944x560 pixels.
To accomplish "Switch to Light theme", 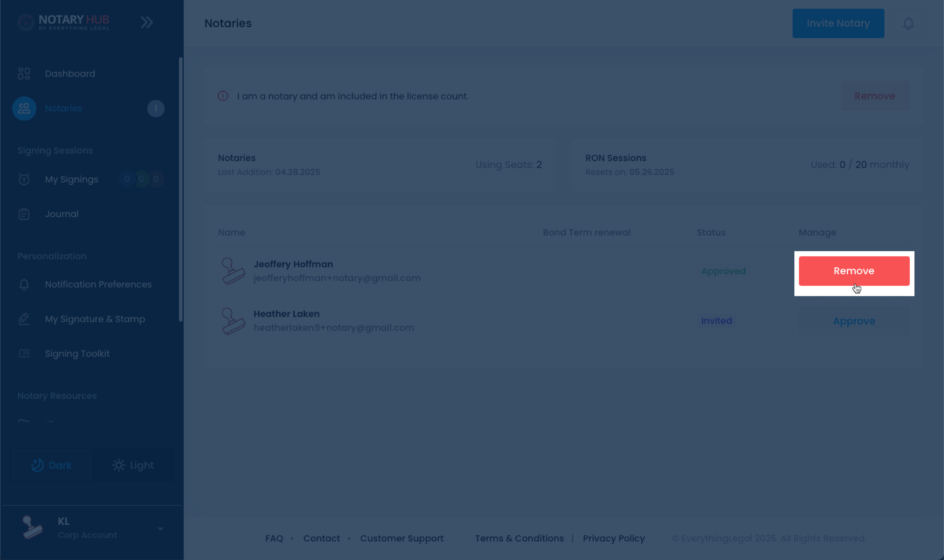I will coord(133,465).
